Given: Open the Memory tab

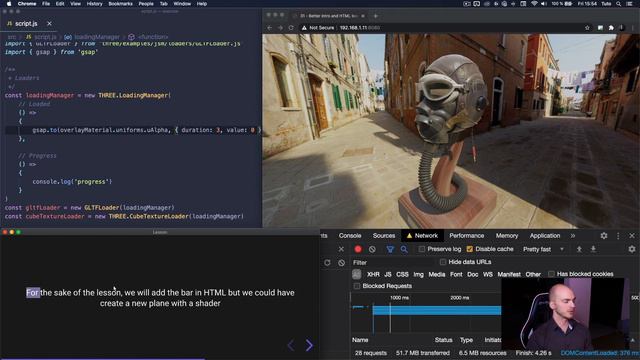Looking at the screenshot, I should pyautogui.click(x=507, y=236).
